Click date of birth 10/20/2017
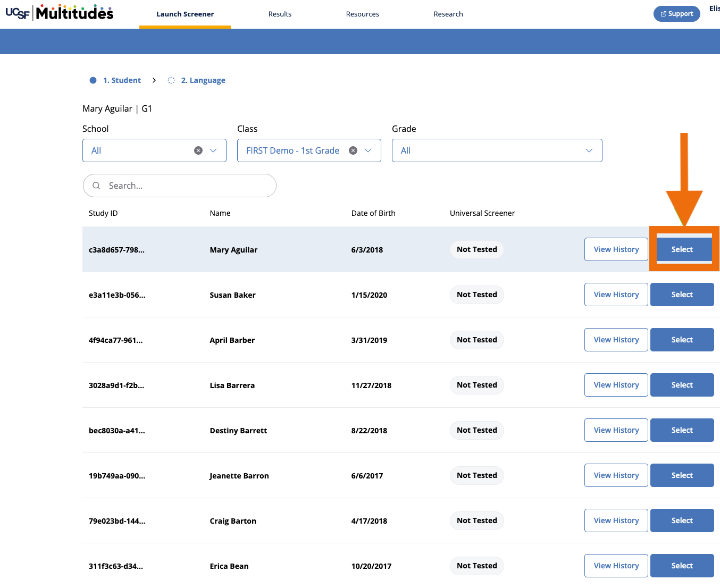 [371, 566]
